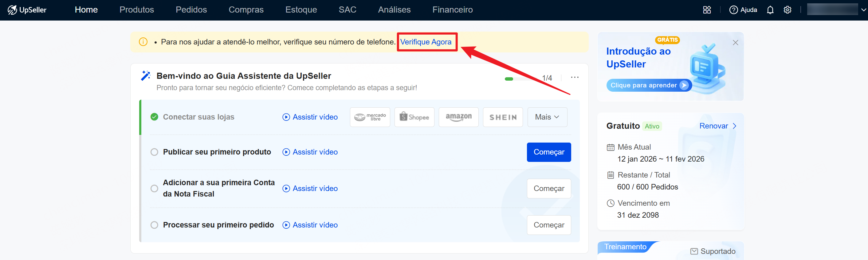Click the Verifique Agora link
The image size is (868, 260).
426,42
